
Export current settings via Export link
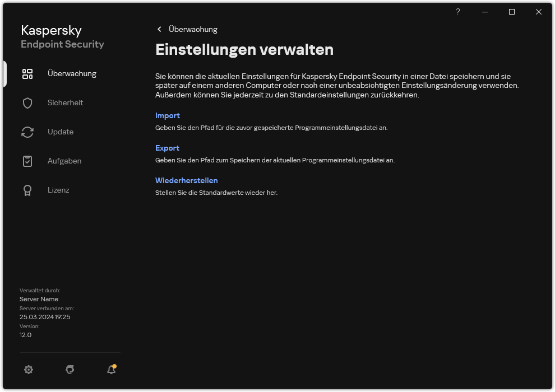167,148
